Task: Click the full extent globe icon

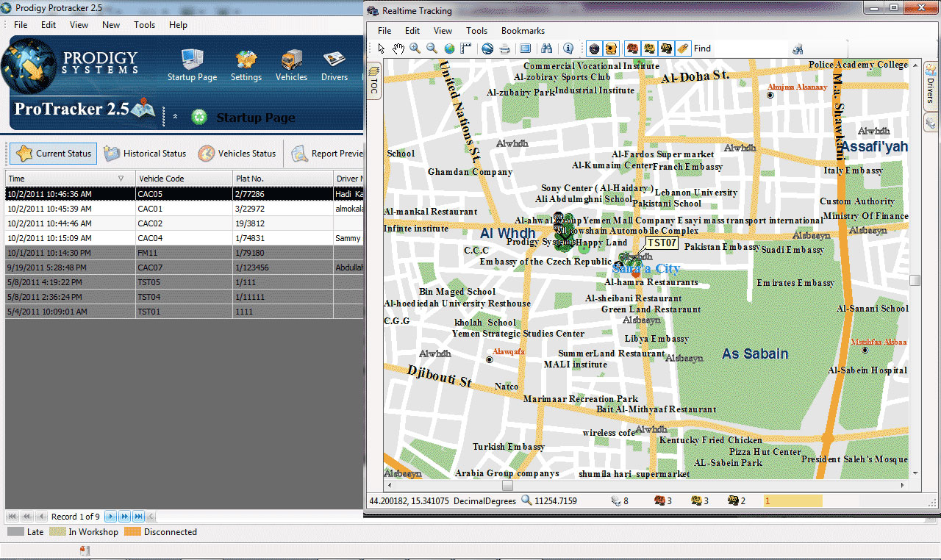Action: tap(449, 49)
